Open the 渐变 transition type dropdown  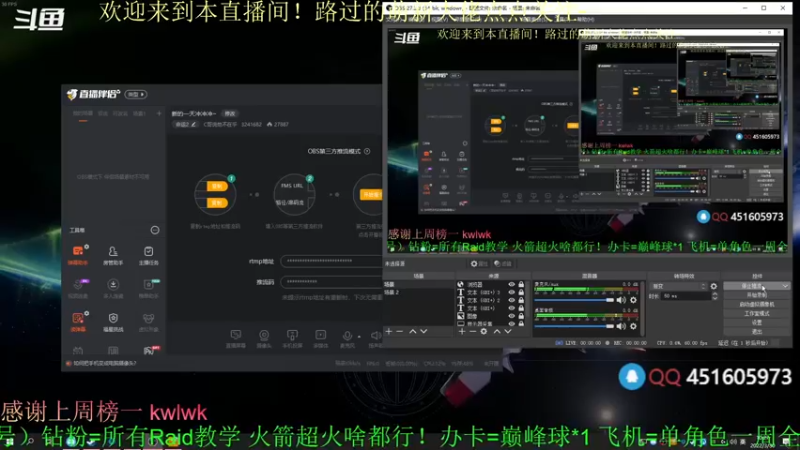pos(678,286)
